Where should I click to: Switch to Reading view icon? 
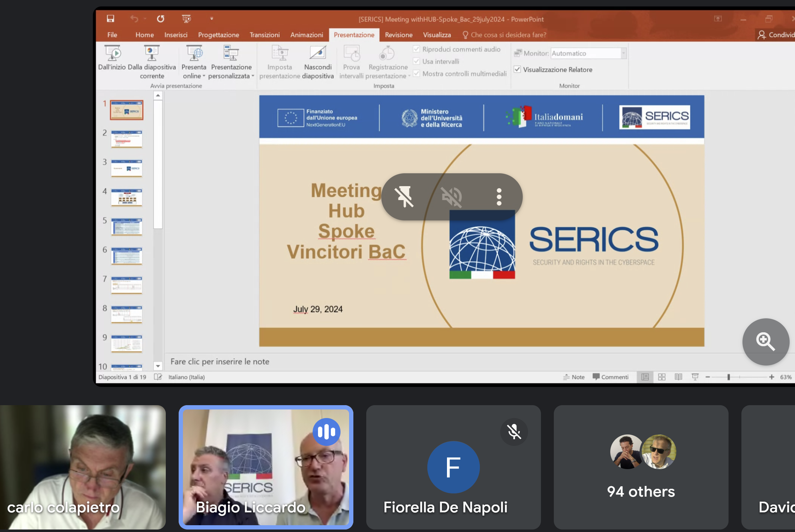(x=679, y=377)
